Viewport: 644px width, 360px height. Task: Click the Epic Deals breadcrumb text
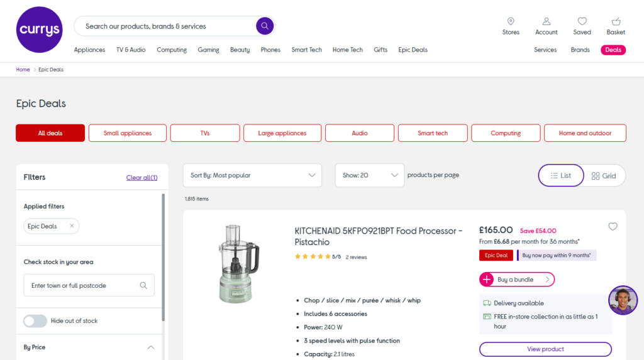click(51, 70)
